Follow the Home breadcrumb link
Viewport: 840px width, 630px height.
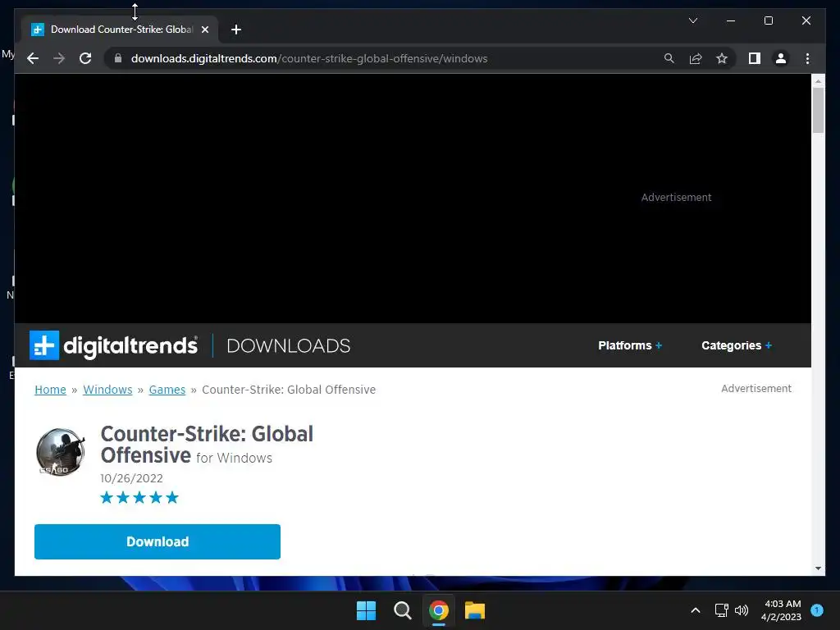(x=50, y=390)
